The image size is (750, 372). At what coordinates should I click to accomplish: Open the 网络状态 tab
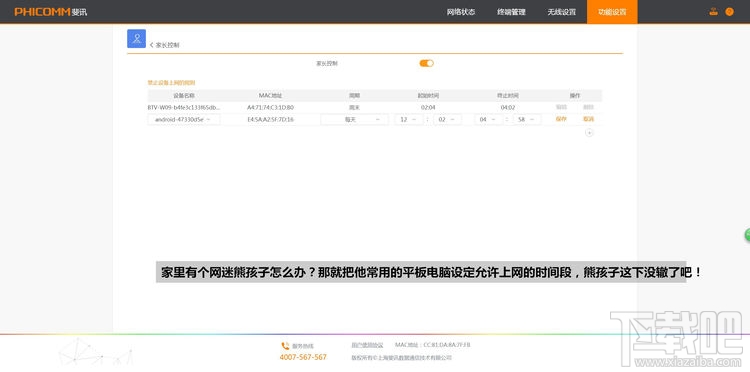(461, 12)
